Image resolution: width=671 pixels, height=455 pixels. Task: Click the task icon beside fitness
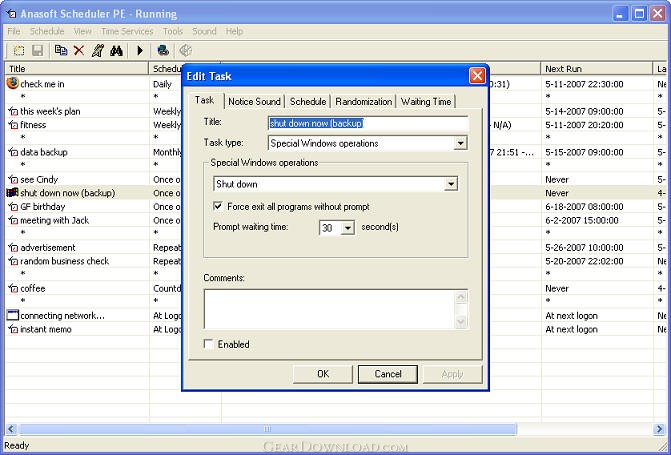(13, 125)
